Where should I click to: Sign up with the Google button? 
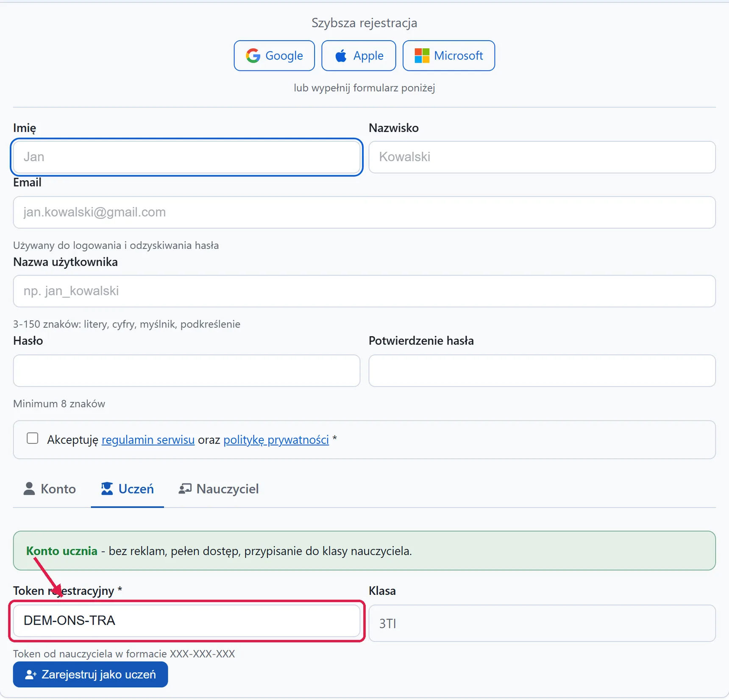tap(274, 56)
